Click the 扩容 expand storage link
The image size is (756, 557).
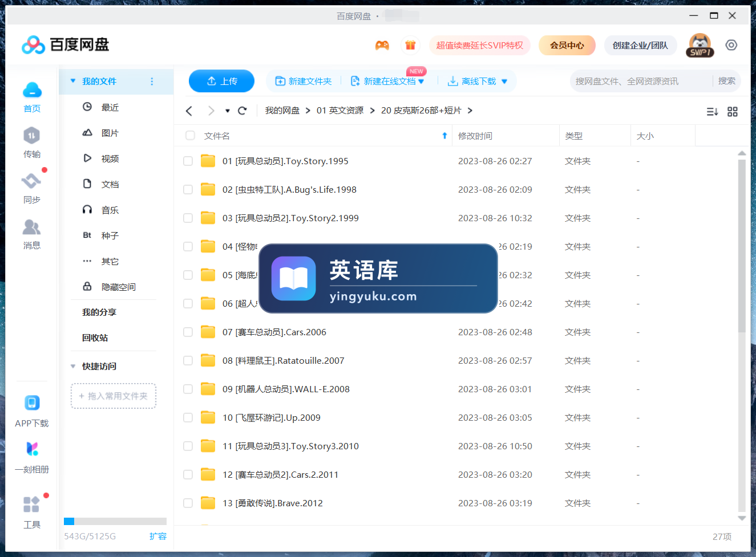point(157,536)
